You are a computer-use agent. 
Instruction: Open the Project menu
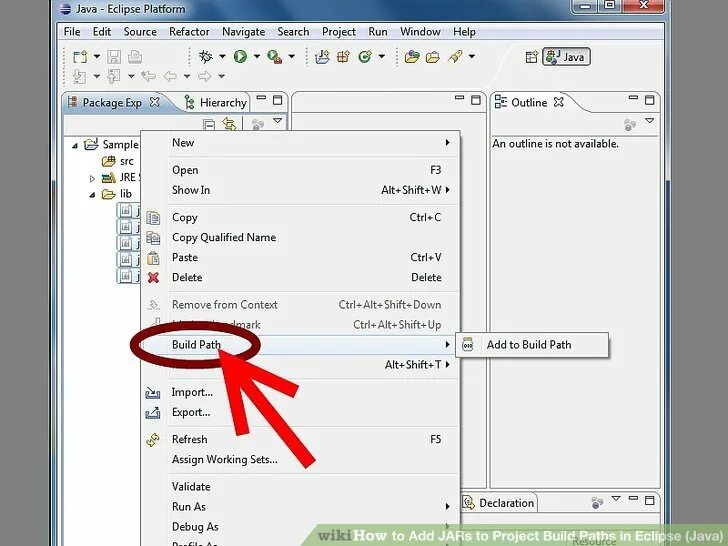coord(338,32)
